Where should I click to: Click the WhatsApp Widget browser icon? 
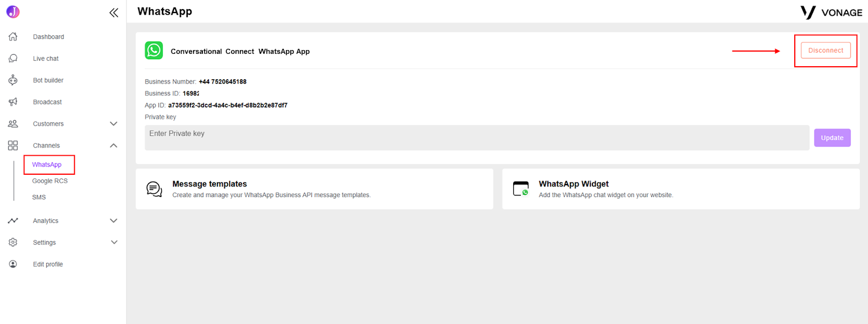(x=521, y=189)
